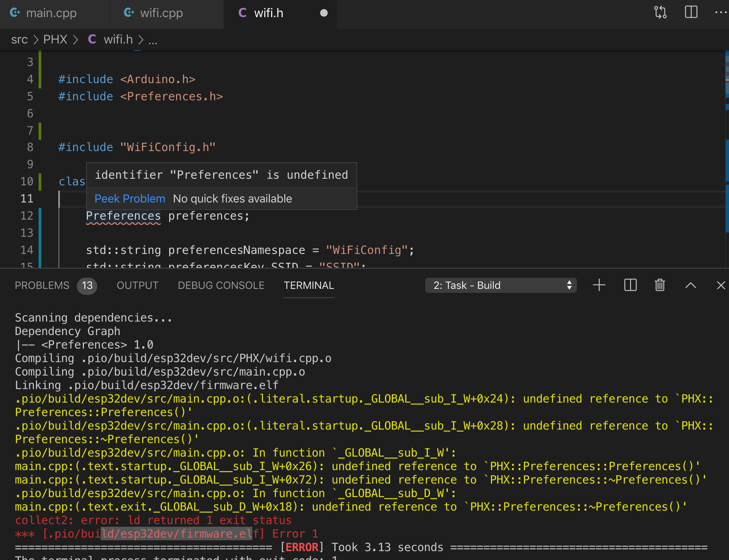Click the C icon on the wifi.h tab
Screen dimensions: 729x560
242,13
